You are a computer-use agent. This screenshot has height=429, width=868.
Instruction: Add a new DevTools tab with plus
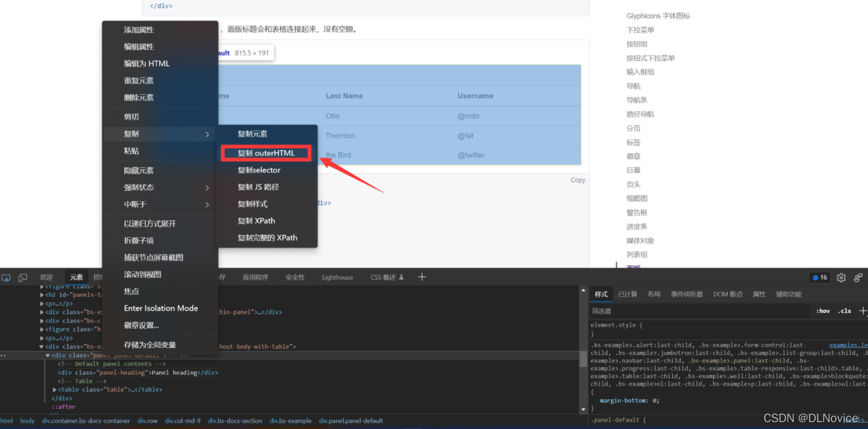(422, 277)
